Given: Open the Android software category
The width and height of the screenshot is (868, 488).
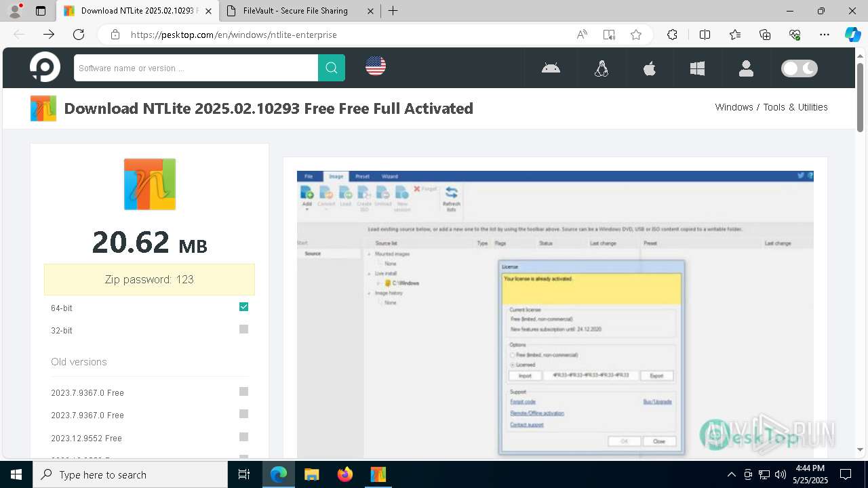Looking at the screenshot, I should [x=551, y=68].
